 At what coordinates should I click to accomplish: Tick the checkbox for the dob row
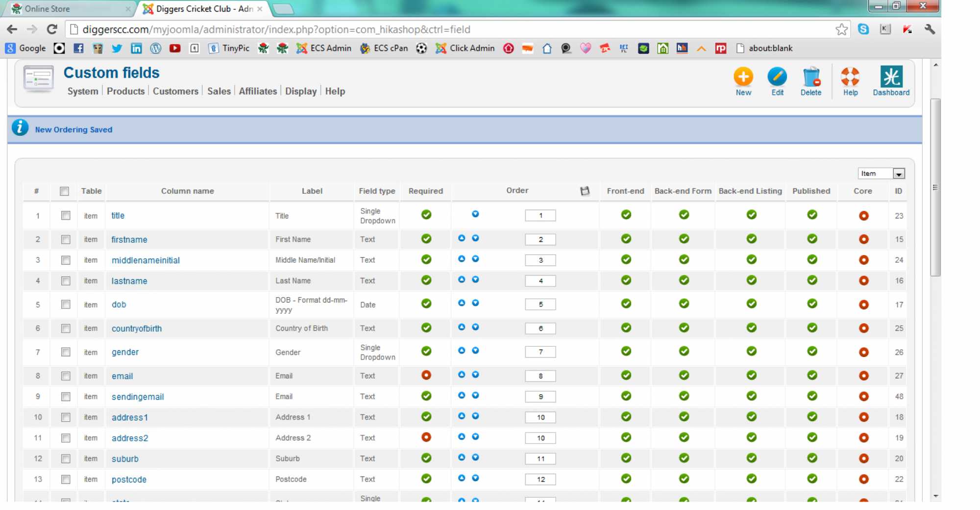coord(66,305)
